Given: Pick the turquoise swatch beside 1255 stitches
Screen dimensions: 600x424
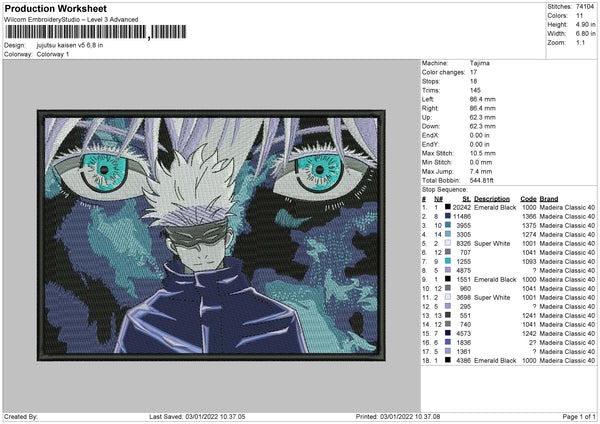Looking at the screenshot, I should 447,261.
